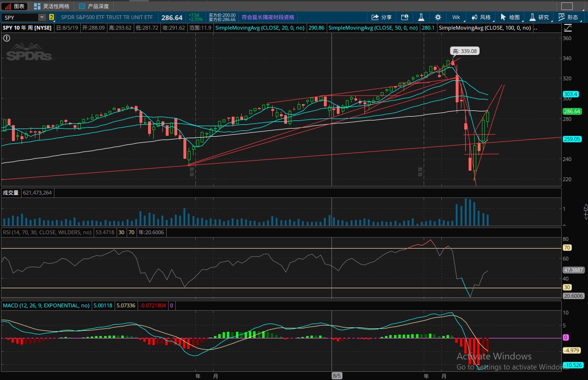The height and width of the screenshot is (380, 588).
Task: Click the 开:288.09 open readout
Action: 93,28
